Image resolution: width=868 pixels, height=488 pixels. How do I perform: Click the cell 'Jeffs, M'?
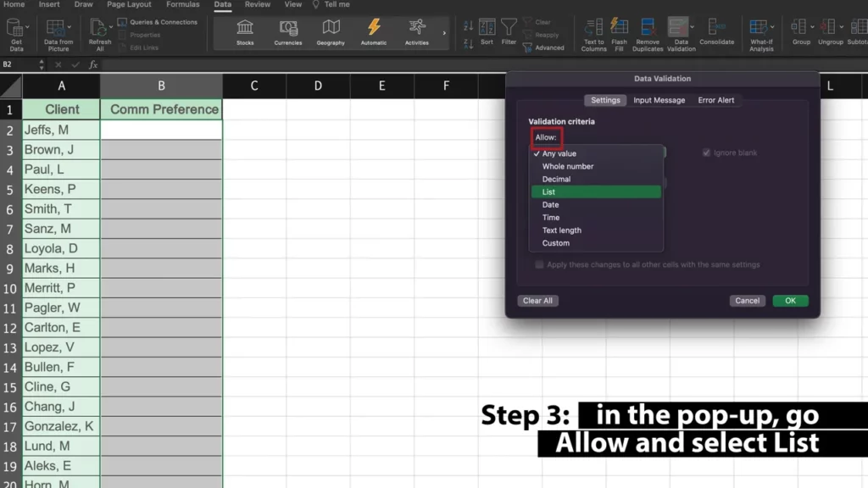pyautogui.click(x=61, y=130)
